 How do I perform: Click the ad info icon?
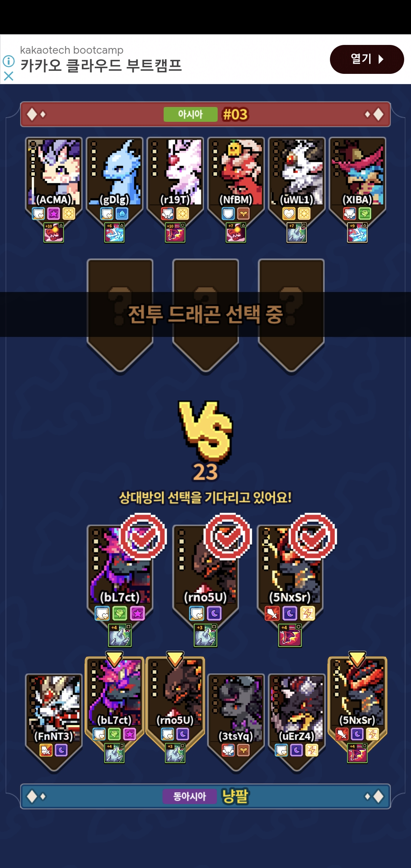click(8, 61)
